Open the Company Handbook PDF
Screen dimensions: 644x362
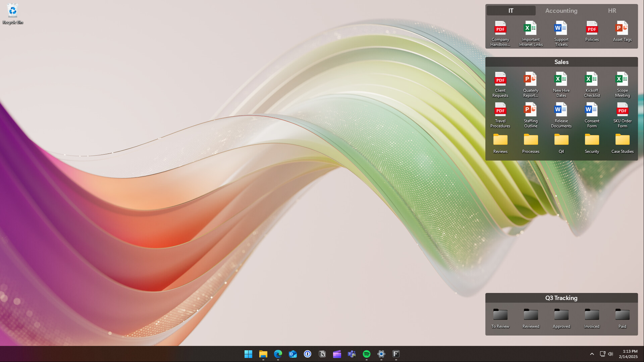[x=500, y=29]
